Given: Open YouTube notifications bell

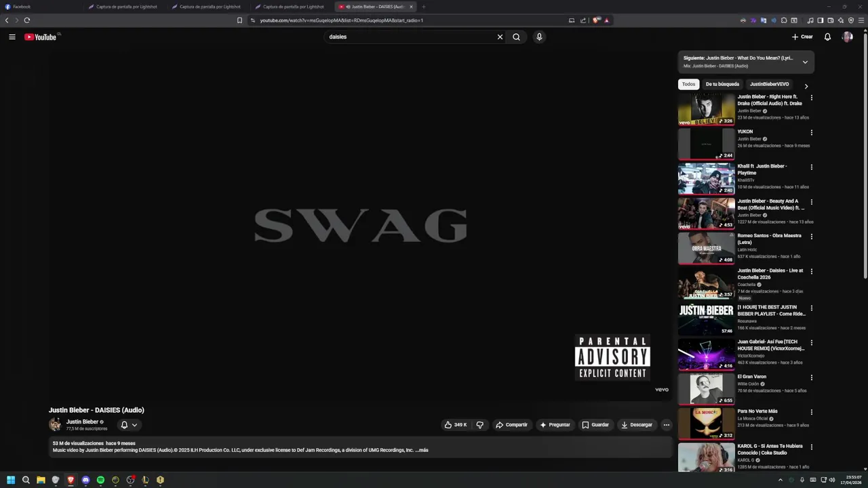Looking at the screenshot, I should (x=827, y=37).
